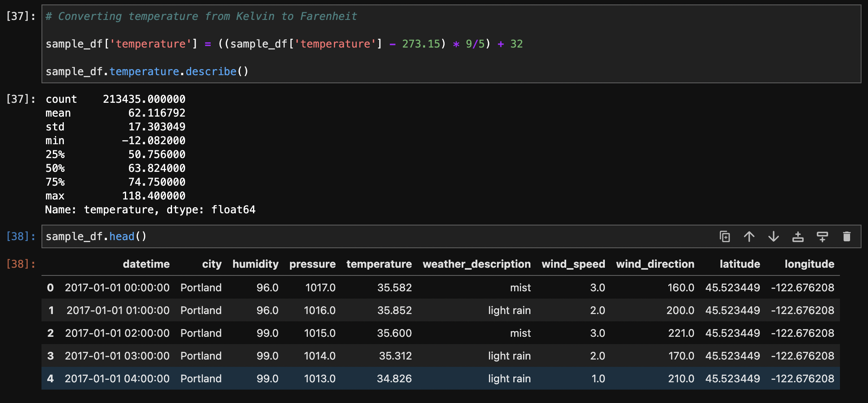868x403 pixels.
Task: Click the 50% value 63.824000
Action: point(157,168)
